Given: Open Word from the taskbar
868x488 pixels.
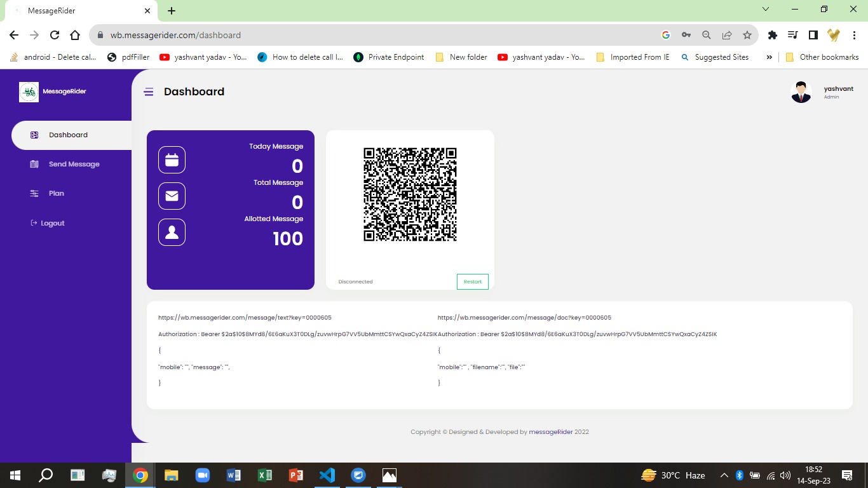Looking at the screenshot, I should click(234, 475).
